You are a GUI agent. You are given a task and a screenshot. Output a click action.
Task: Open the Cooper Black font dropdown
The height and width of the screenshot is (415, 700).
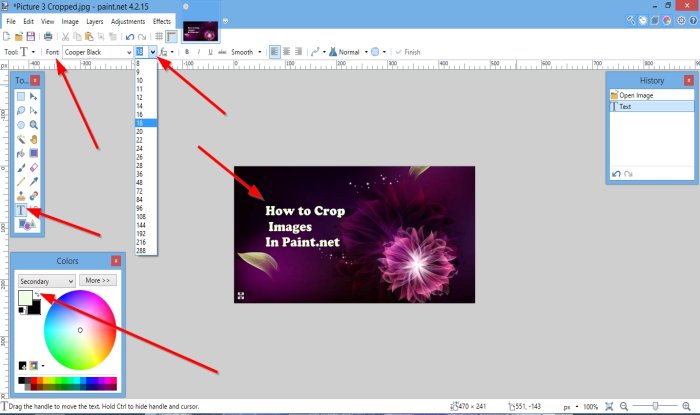pos(98,52)
